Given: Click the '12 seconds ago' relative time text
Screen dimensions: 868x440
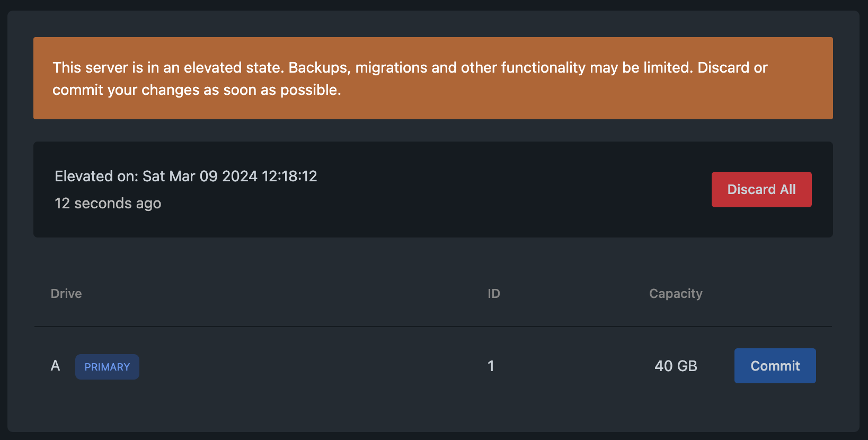Looking at the screenshot, I should click(108, 204).
